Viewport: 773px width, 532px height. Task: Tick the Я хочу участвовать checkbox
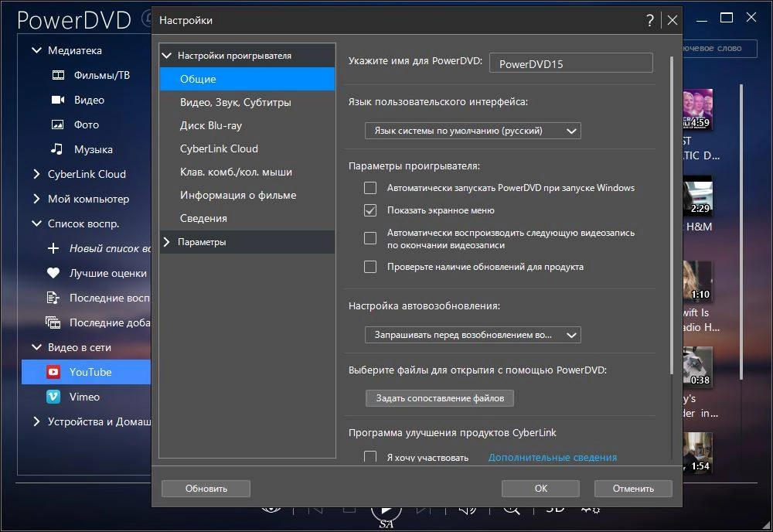point(370,456)
